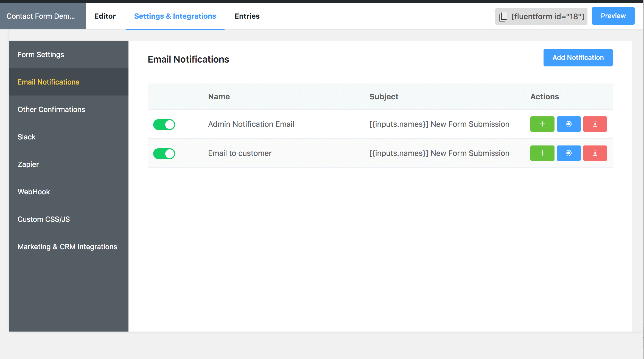Open the Entries tab
The image size is (644, 359).
[247, 16]
